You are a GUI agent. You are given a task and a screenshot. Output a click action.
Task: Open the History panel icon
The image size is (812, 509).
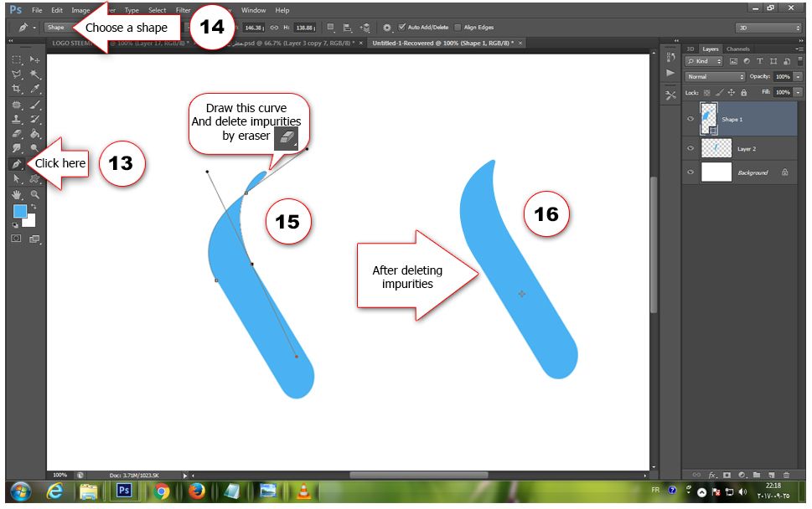click(670, 57)
